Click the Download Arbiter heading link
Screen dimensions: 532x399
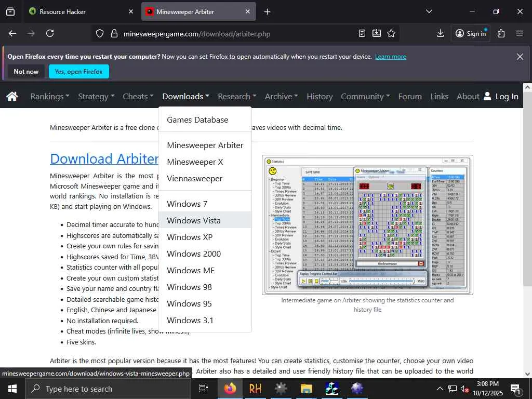click(104, 159)
